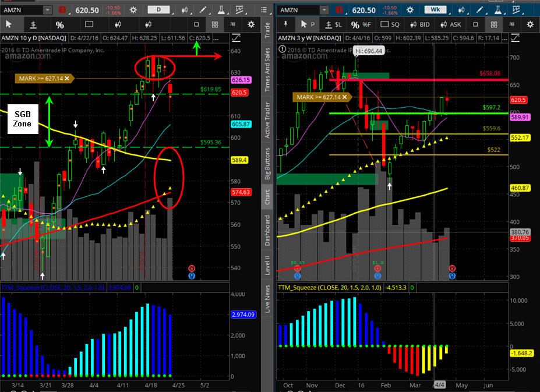Select ASK candle button in right toolbar
Image resolution: width=540 pixels, height=392 pixels.
450,24
